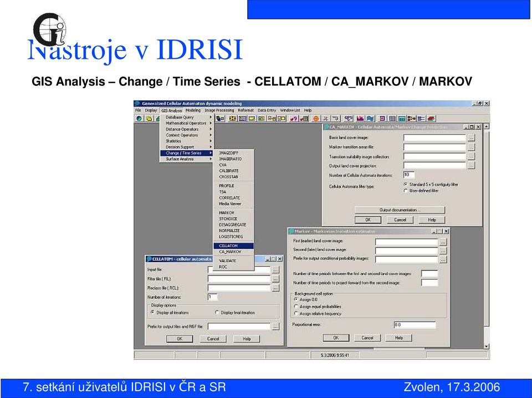The height and width of the screenshot is (398, 532).
Task: Click the red stacked layers icon at toolbar end
Action: (431, 119)
